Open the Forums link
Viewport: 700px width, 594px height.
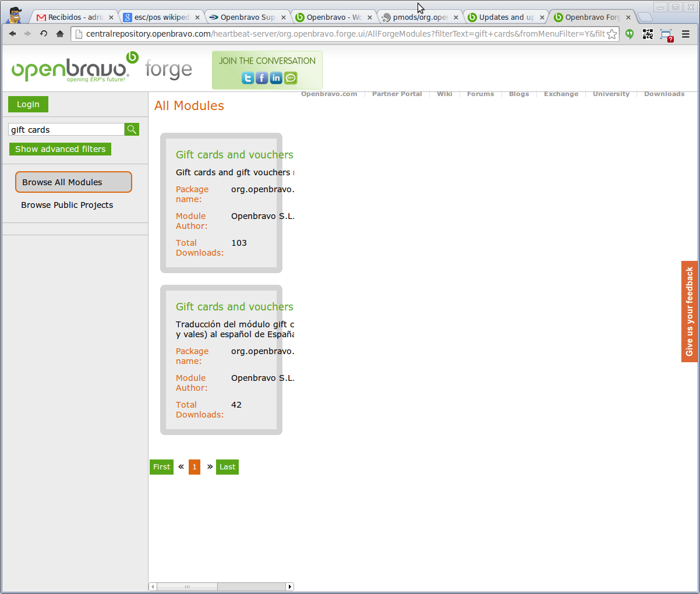pos(480,94)
